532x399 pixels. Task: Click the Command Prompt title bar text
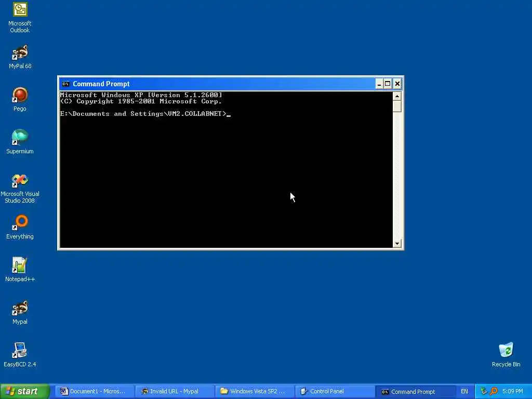tap(101, 84)
